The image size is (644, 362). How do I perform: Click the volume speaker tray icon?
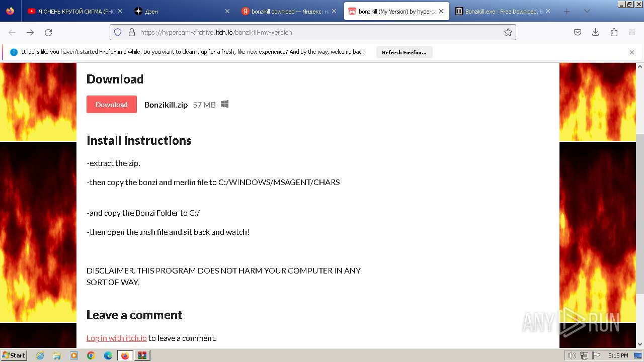click(572, 355)
